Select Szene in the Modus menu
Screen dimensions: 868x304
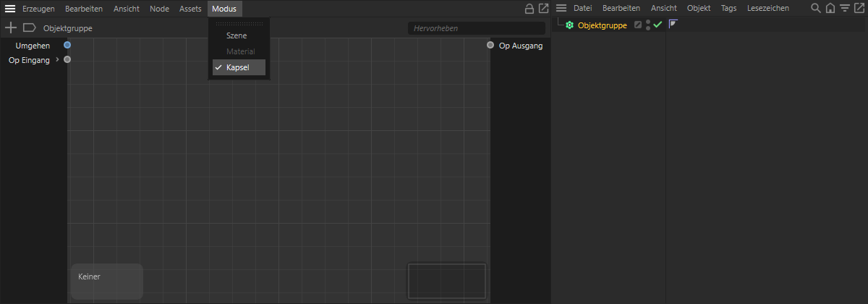(x=237, y=35)
